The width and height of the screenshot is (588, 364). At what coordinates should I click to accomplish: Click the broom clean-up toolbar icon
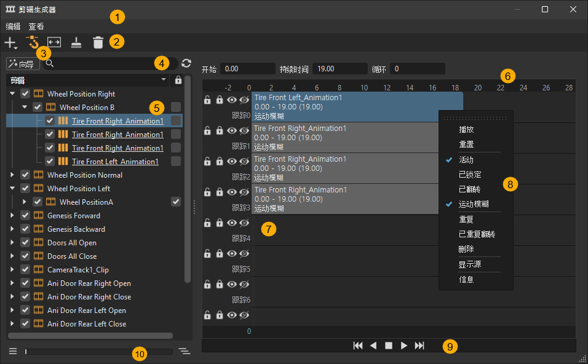(76, 43)
